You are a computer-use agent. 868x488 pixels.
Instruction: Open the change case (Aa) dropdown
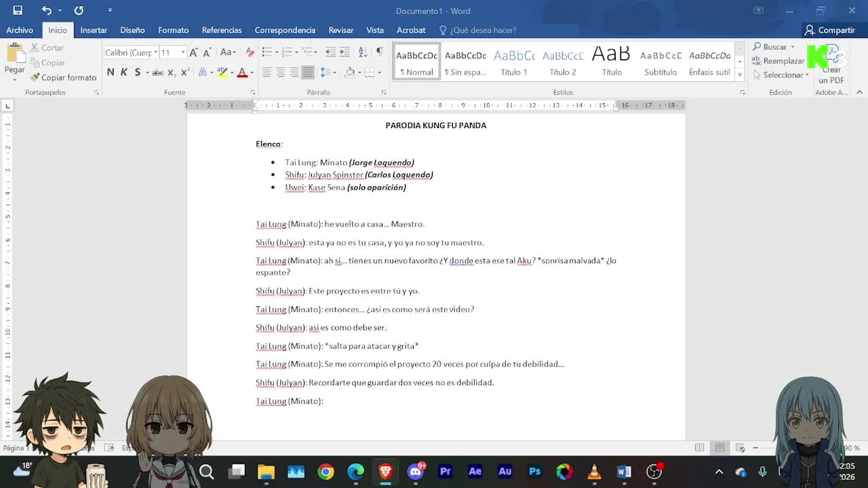tap(228, 52)
